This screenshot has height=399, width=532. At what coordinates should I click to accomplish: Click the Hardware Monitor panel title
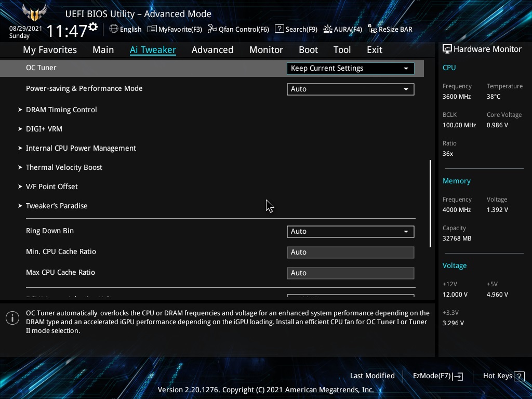(487, 49)
